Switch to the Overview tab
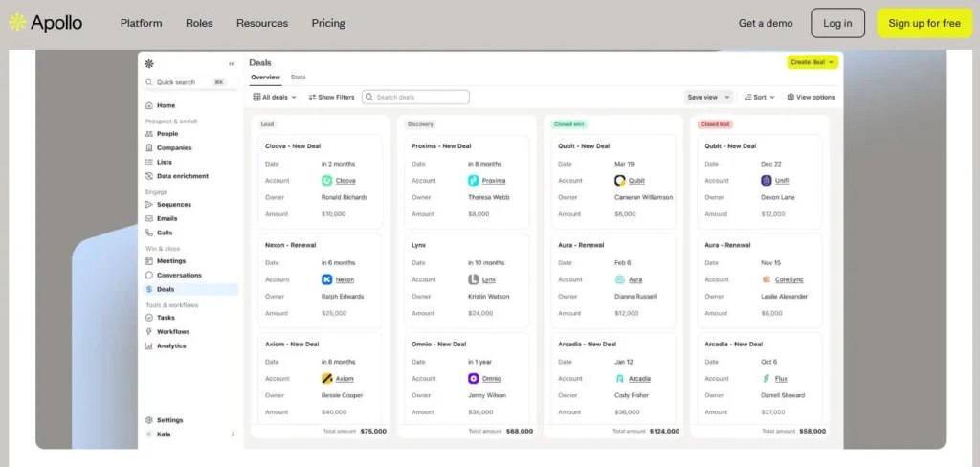The image size is (980, 467). pos(266,78)
